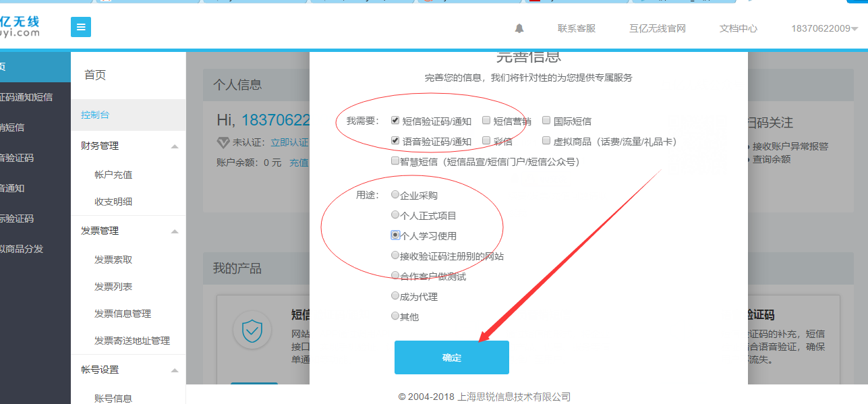The image size is (868, 404).
Task: Check the 短信营销 checkbox
Action: [x=486, y=121]
